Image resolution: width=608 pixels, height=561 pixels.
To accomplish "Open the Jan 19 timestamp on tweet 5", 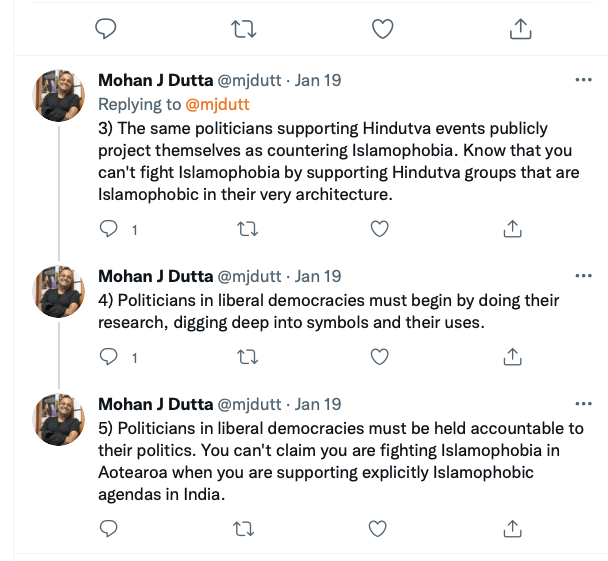I will point(319,405).
